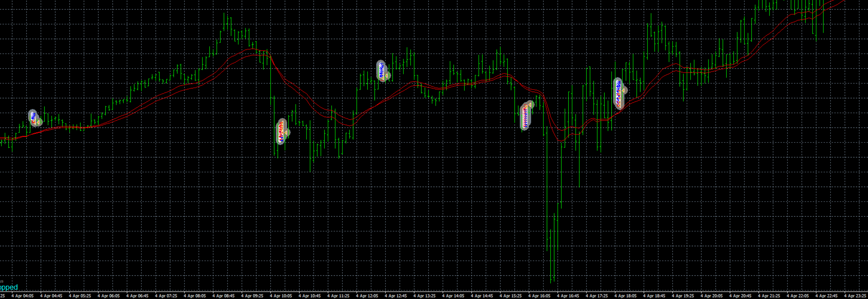868x299 pixels.
Task: Click the "4 Apr 15:25" time label
Action: pyautogui.click(x=511, y=296)
